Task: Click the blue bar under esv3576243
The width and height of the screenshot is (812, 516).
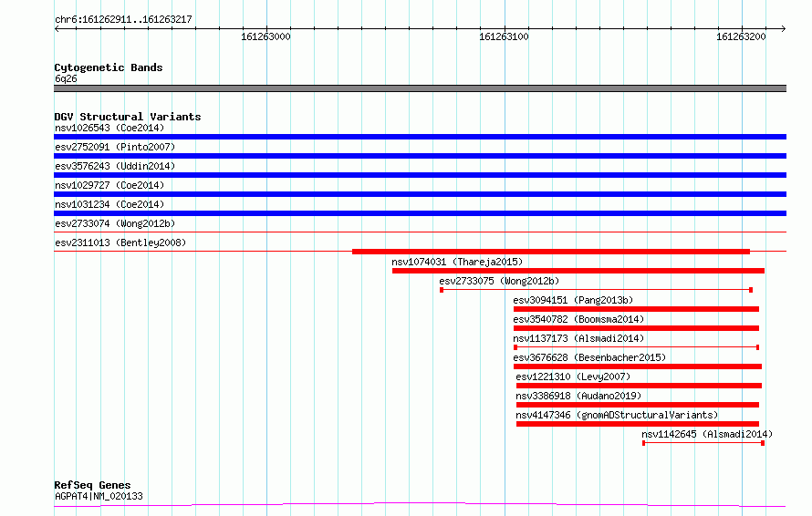Action: click(420, 175)
